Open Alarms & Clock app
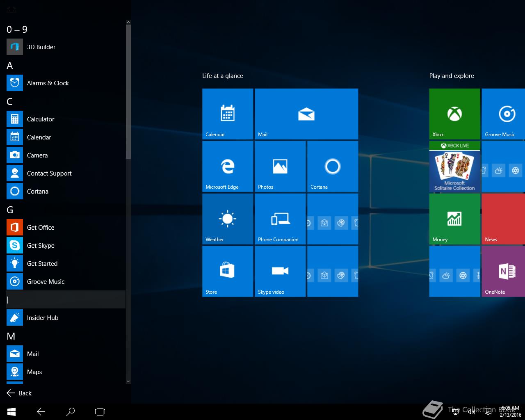Viewport: 525px width, 420px height. pyautogui.click(x=66, y=83)
